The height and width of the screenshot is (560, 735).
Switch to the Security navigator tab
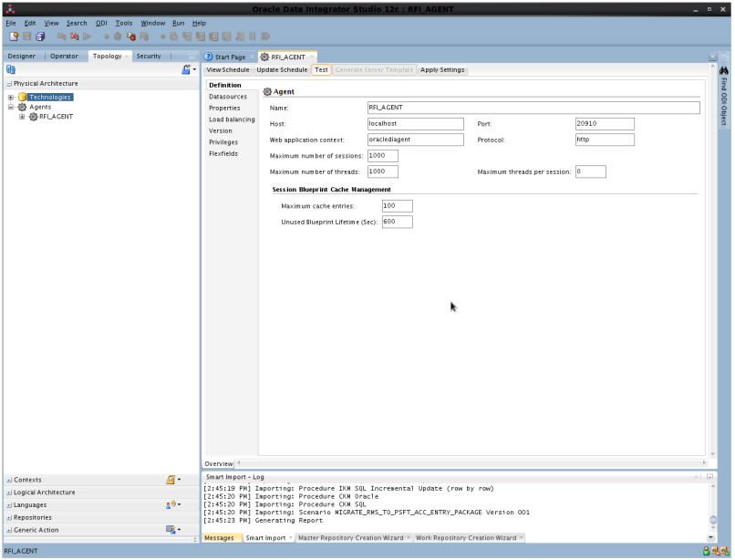click(149, 57)
